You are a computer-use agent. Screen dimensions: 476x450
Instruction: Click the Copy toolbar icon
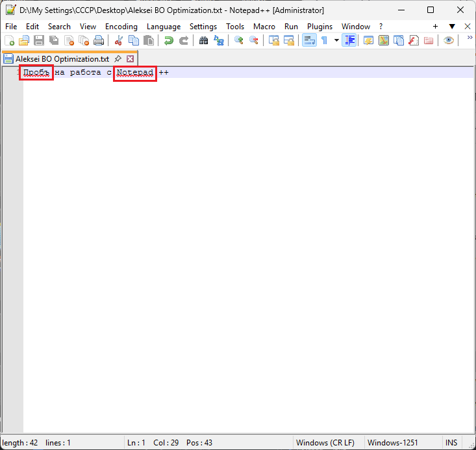click(134, 40)
